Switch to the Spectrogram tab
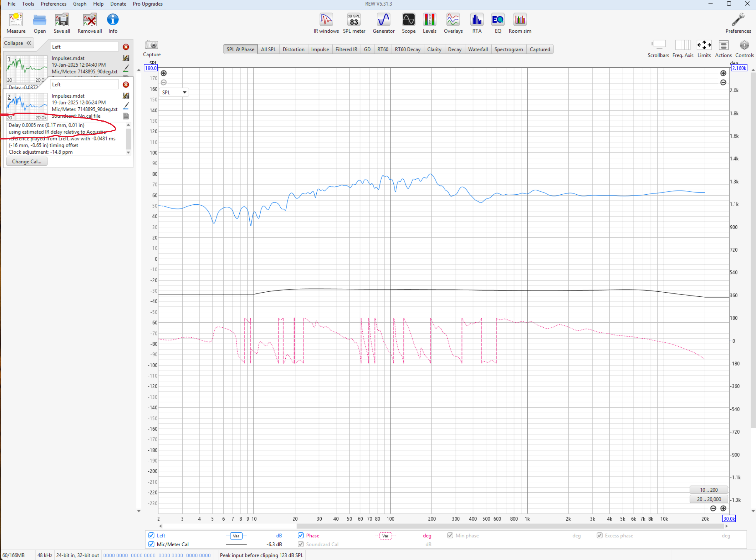The height and width of the screenshot is (560, 756). coord(508,49)
